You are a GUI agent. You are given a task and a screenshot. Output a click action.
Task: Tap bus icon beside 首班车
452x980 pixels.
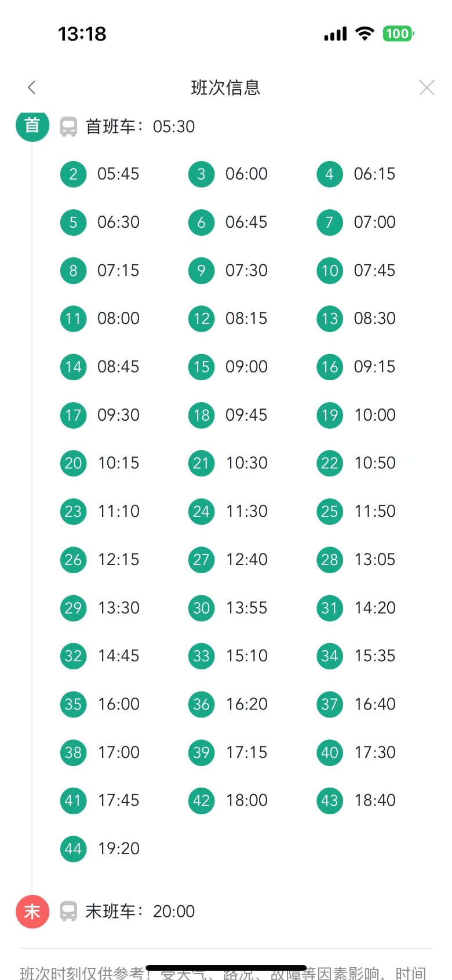[68, 126]
